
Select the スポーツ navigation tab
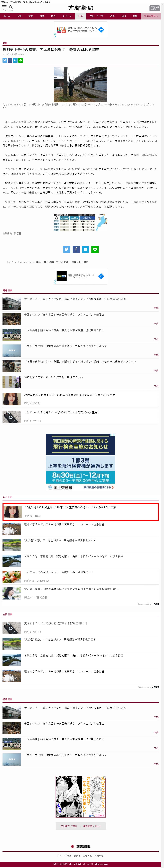coord(67,16)
